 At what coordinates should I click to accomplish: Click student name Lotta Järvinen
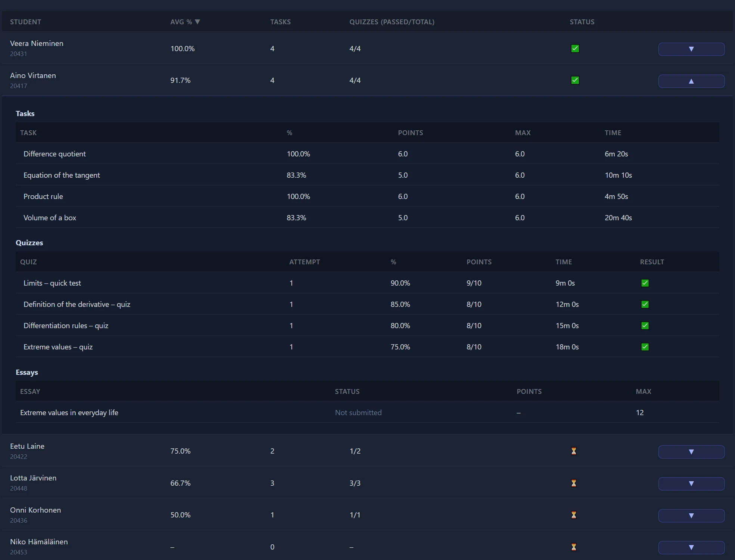click(33, 478)
